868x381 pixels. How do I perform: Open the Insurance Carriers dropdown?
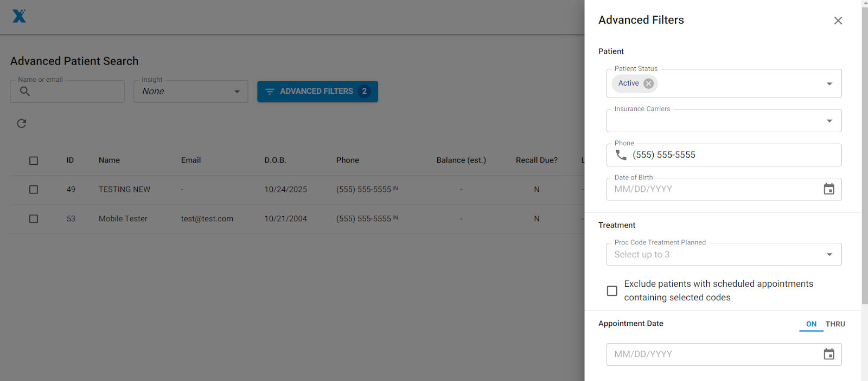[829, 121]
